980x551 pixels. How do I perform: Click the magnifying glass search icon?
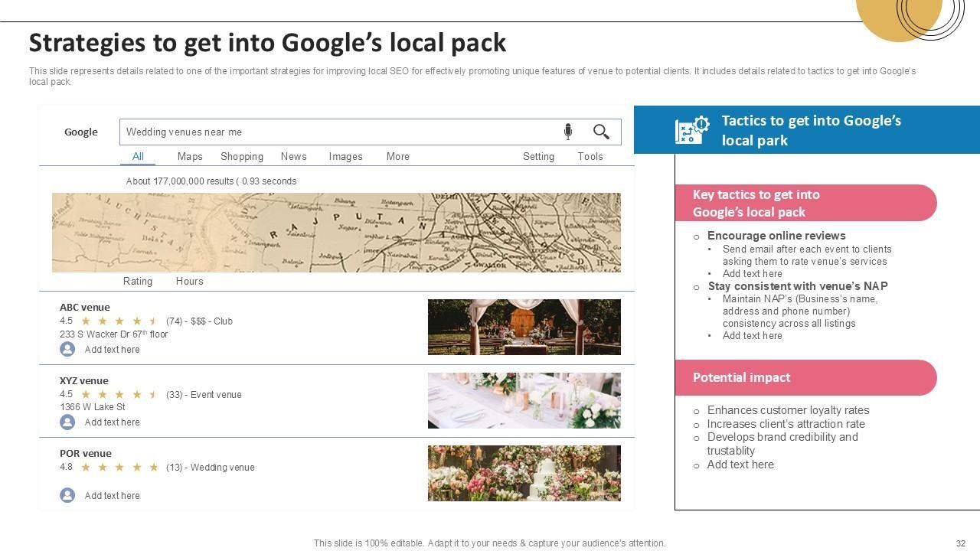[x=601, y=132]
